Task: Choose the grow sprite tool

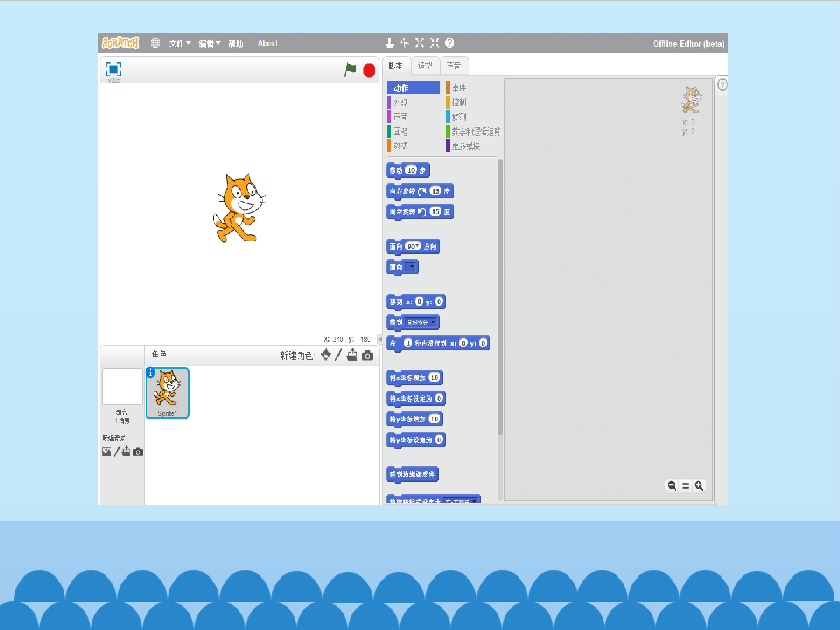Action: 420,43
